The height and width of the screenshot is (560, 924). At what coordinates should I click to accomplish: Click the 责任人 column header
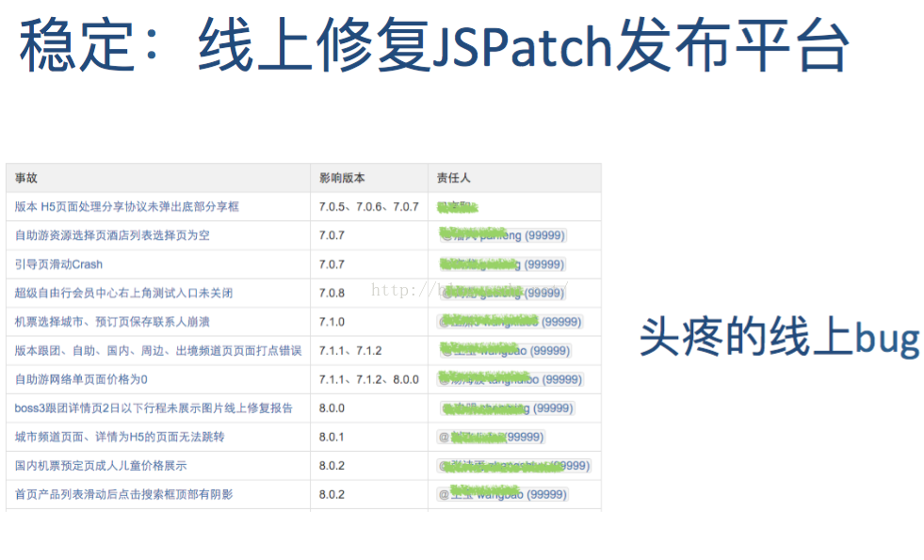point(453,178)
